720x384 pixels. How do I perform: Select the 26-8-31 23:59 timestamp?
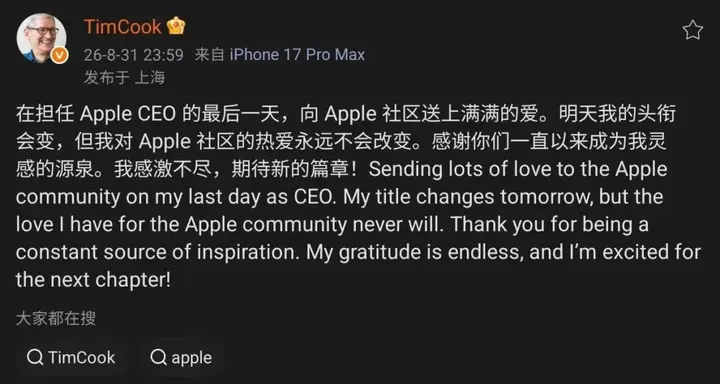[x=134, y=55]
